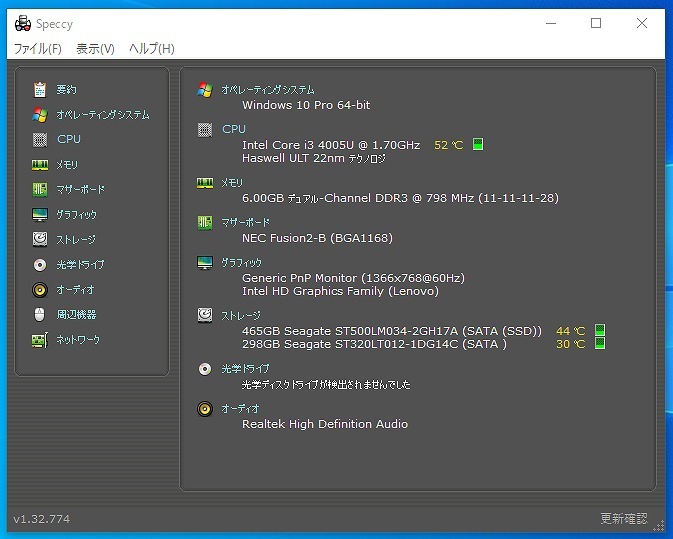Select オペレーティングシステム in the sidebar

coord(103,115)
